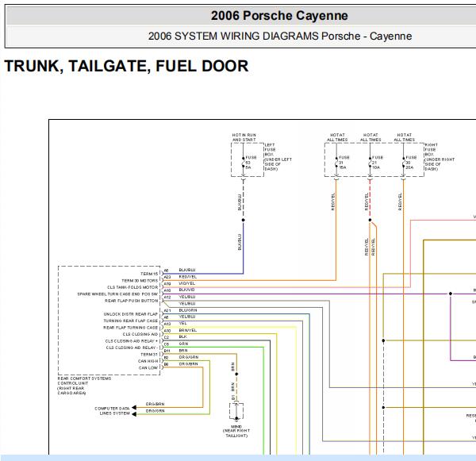The height and width of the screenshot is (461, 476).
Task: Click the Fuse 30 20A symbol
Action: click(404, 163)
